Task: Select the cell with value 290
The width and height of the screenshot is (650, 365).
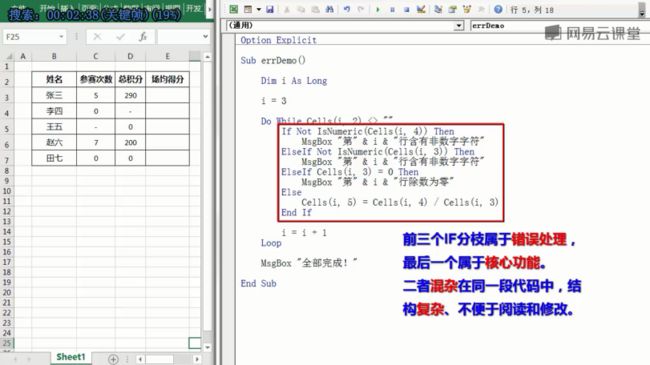Action: pos(130,95)
